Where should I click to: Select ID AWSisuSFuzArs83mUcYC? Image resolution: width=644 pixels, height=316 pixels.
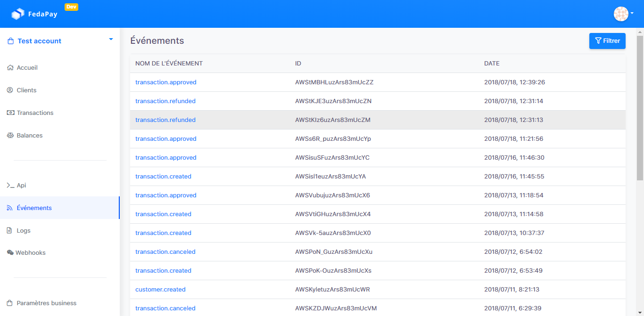click(332, 157)
